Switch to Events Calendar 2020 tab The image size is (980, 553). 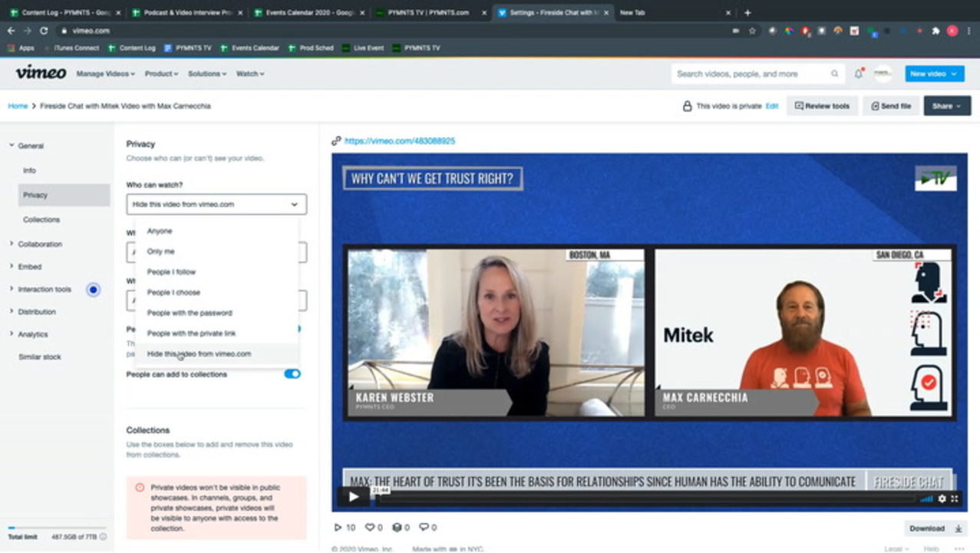310,12
